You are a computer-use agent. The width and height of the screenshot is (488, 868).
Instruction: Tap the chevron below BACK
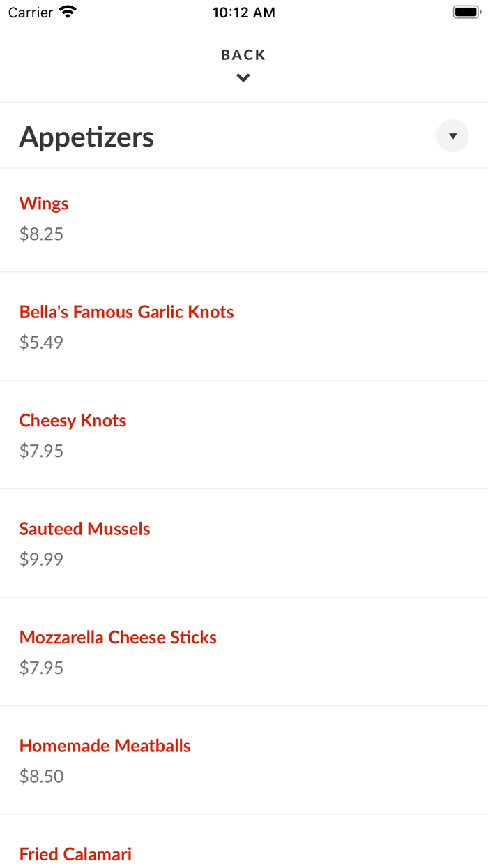click(243, 77)
